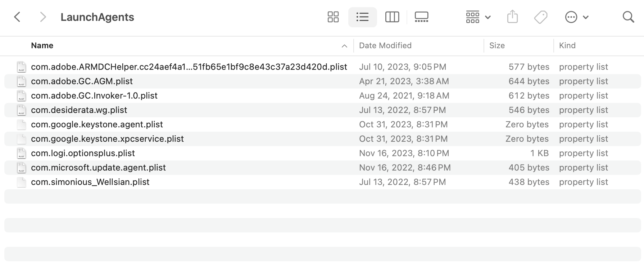Image resolution: width=644 pixels, height=272 pixels.
Task: Select com.logi.optionsplus.plist file icon
Action: pyautogui.click(x=22, y=153)
